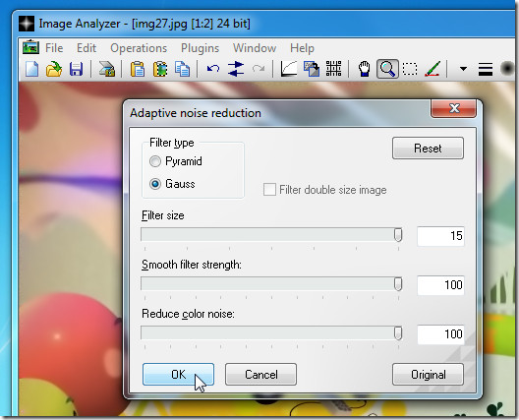Open the Operations menu
Screen dimensions: 519x420
[139, 48]
